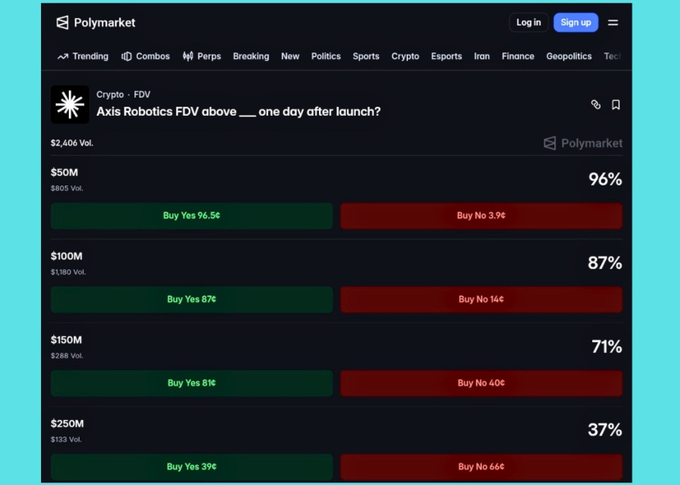Open the Trending tab
The width and height of the screenshot is (680, 485).
(83, 56)
